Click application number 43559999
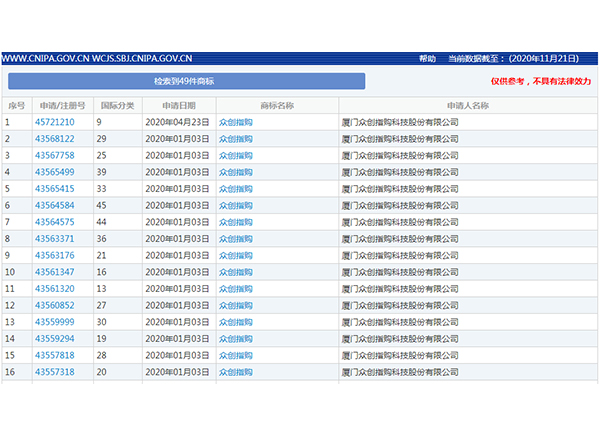The height and width of the screenshot is (425, 600). (55, 322)
